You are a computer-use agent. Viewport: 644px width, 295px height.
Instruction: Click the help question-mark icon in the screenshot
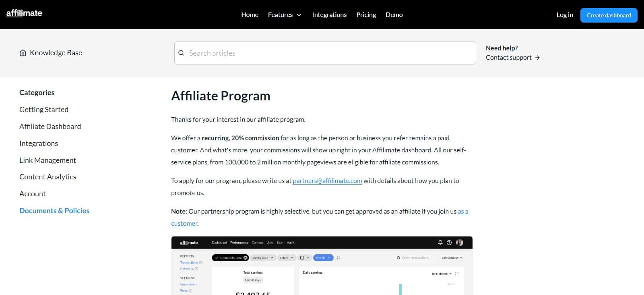449,243
